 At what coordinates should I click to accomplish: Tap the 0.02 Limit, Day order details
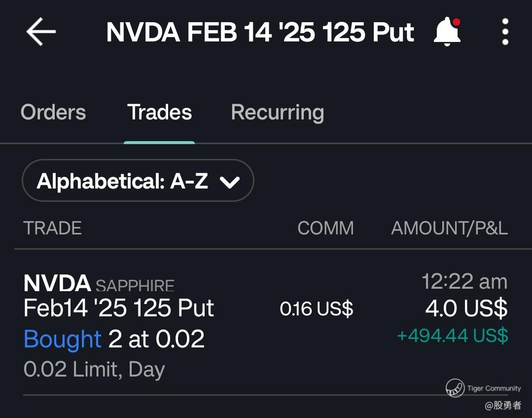coord(94,369)
